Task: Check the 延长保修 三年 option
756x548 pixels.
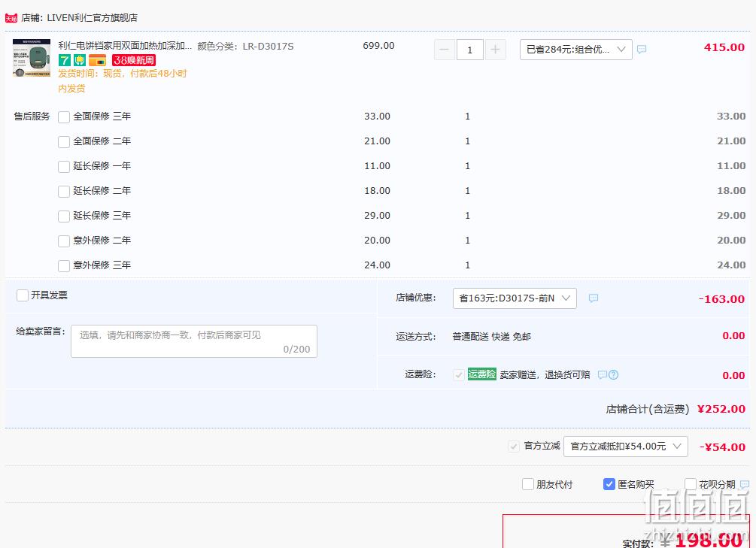Action: (64, 216)
